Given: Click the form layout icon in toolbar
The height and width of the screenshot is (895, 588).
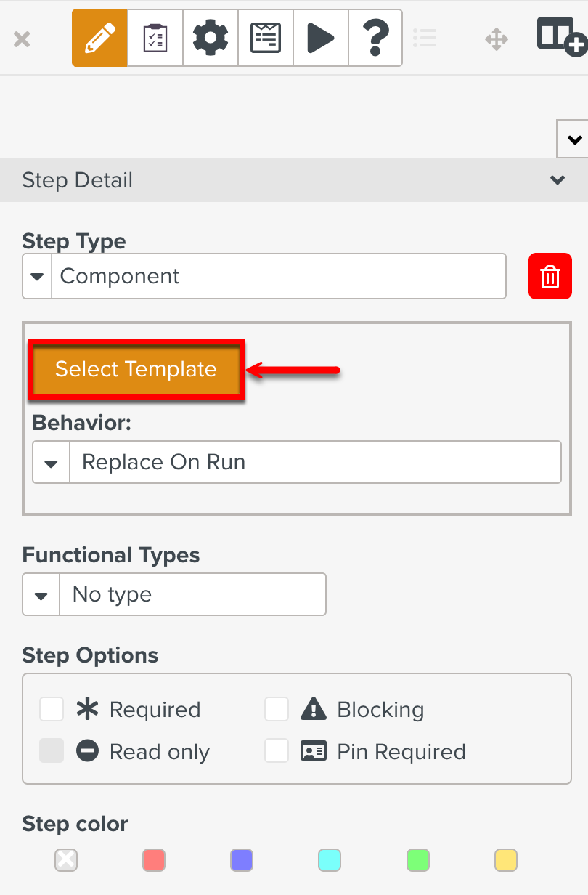Looking at the screenshot, I should click(266, 38).
